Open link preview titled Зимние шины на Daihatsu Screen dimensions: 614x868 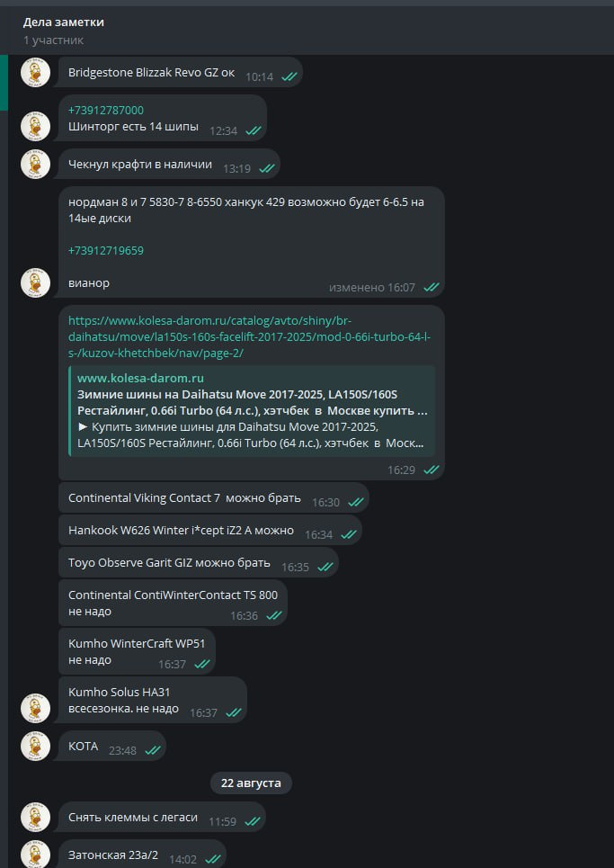tap(252, 402)
